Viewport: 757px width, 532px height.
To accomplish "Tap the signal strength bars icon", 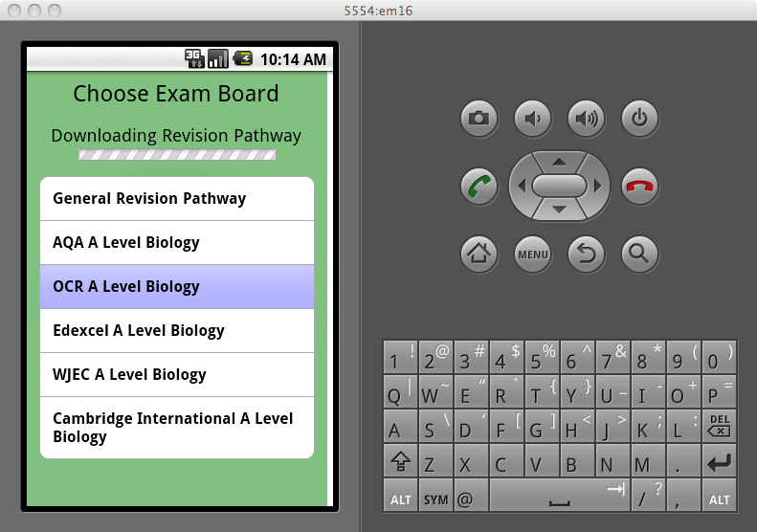I will point(218,59).
